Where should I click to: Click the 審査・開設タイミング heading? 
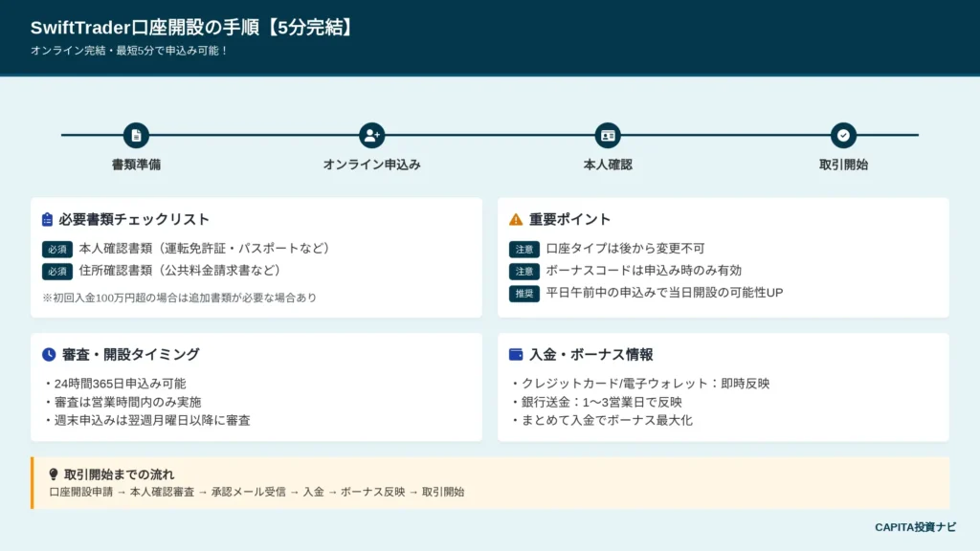130,354
